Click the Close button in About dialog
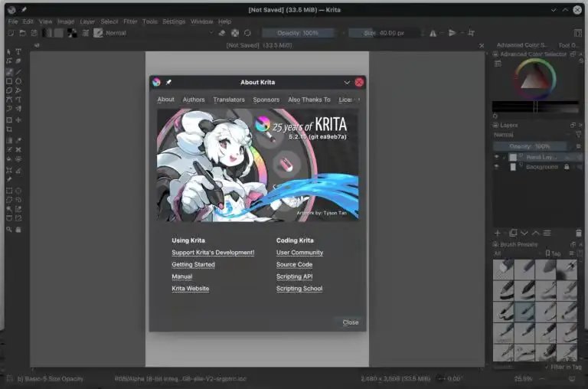This screenshot has width=588, height=389. (350, 322)
